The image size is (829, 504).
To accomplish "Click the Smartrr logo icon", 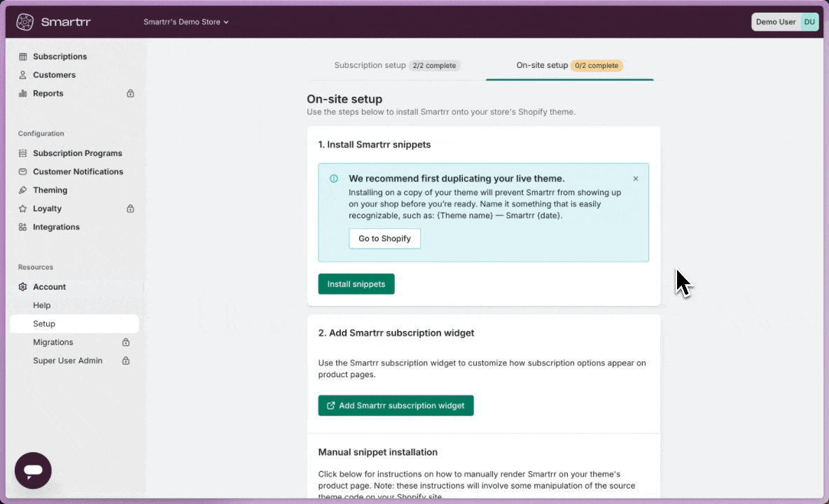I will (25, 22).
